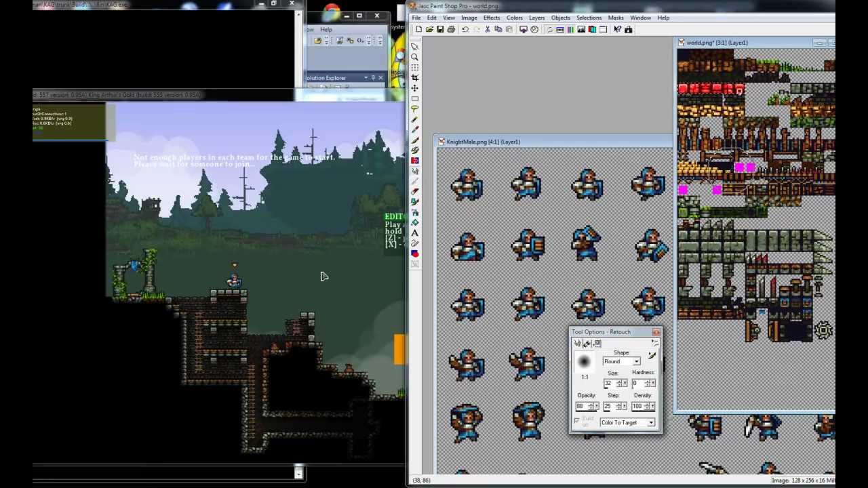The width and height of the screenshot is (868, 488).
Task: Select the Draw line tool
Action: pyautogui.click(x=415, y=243)
